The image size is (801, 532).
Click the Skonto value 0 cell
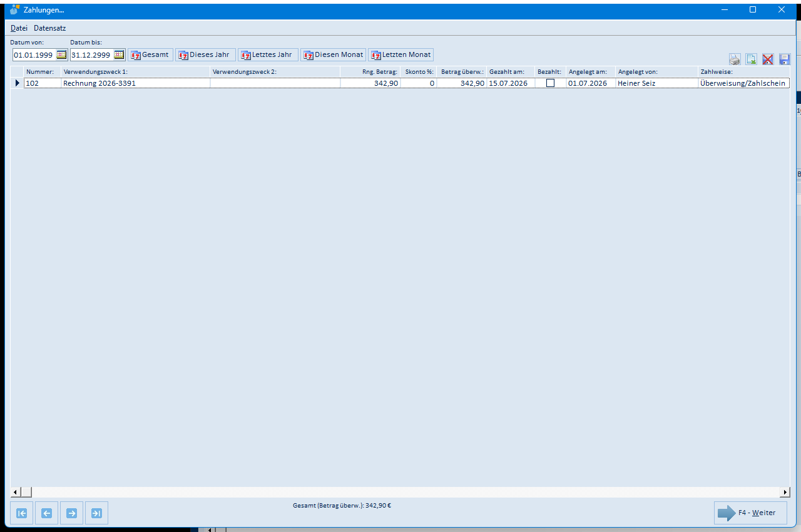[419, 83]
